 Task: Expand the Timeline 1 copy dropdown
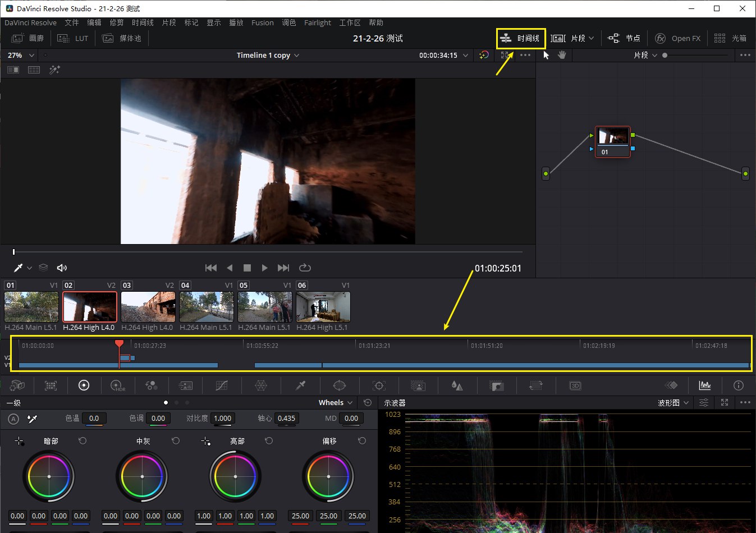pyautogui.click(x=268, y=55)
